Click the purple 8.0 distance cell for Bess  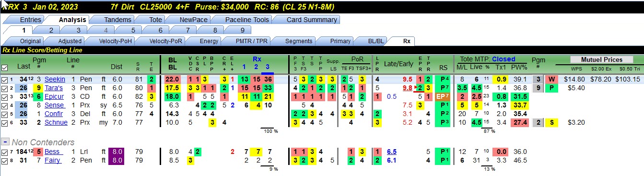pos(117,152)
